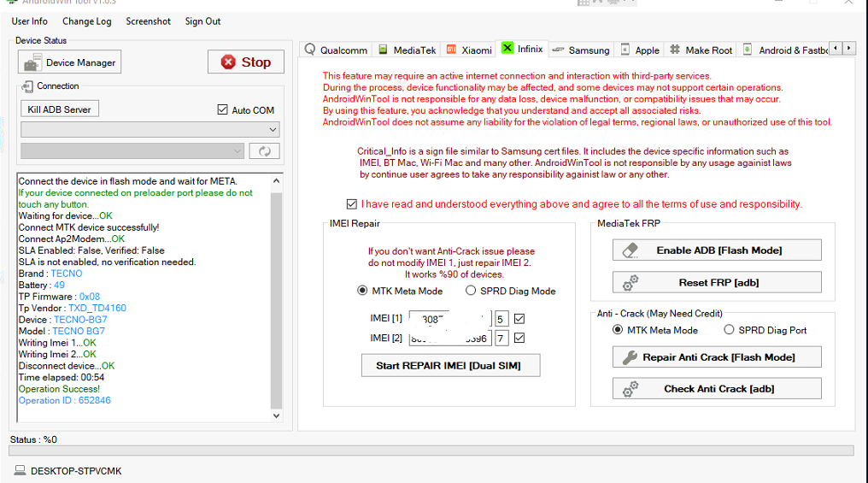The width and height of the screenshot is (868, 483).
Task: Click the Device Manager toolbox icon
Action: point(32,62)
